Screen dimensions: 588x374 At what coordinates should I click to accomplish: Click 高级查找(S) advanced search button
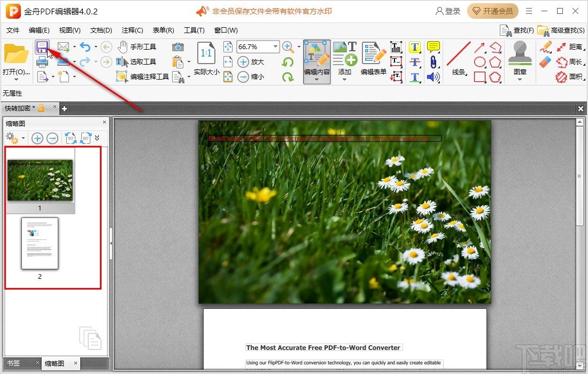(561, 30)
